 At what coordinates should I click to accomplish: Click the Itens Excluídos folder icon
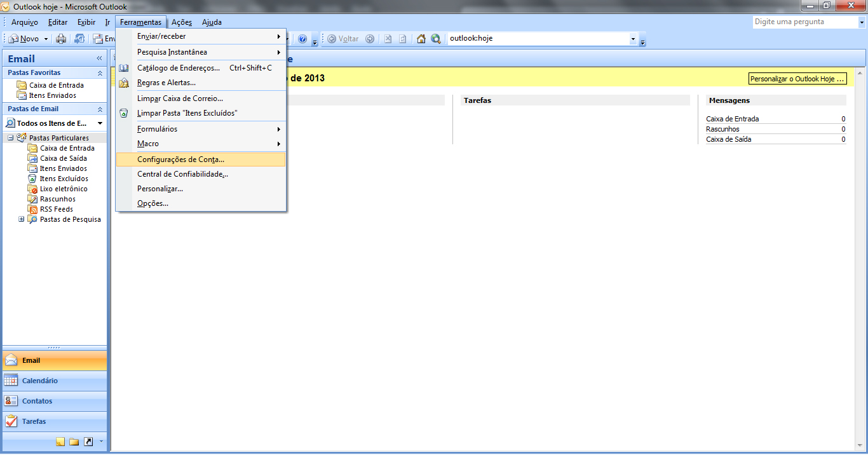pyautogui.click(x=32, y=179)
